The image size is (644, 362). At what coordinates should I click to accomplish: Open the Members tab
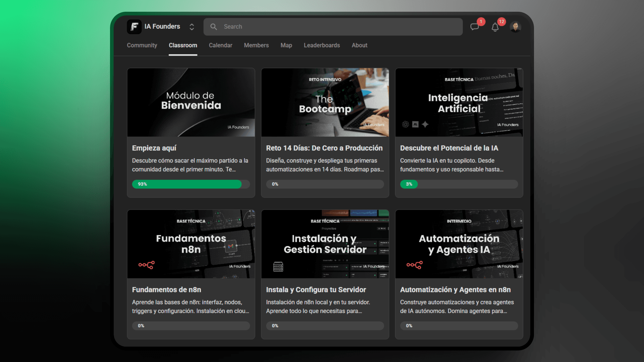(256, 45)
